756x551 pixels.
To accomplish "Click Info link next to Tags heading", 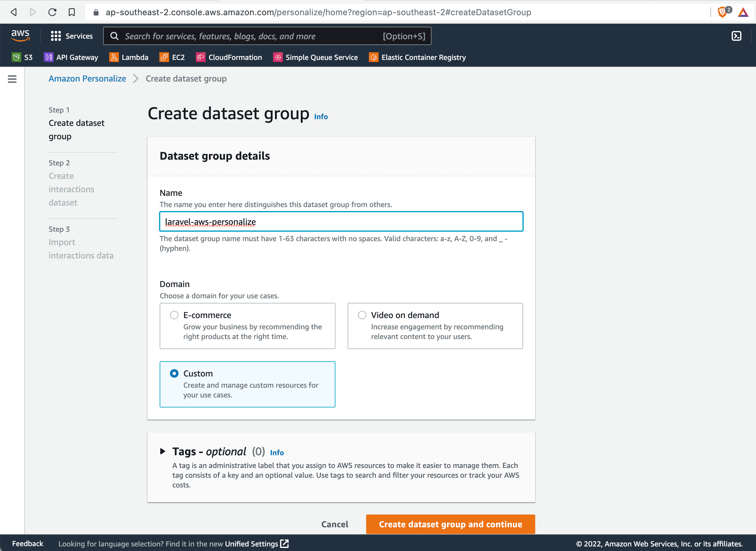I will (277, 452).
